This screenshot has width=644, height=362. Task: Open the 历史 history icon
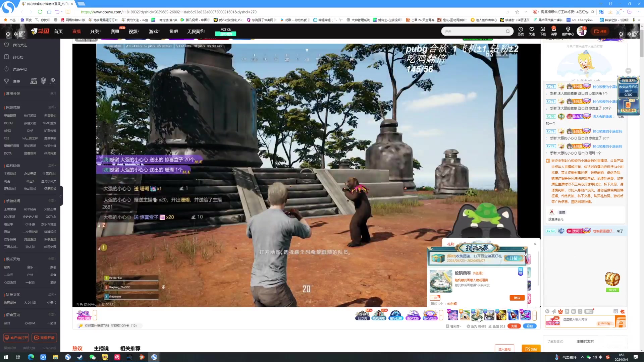(521, 31)
